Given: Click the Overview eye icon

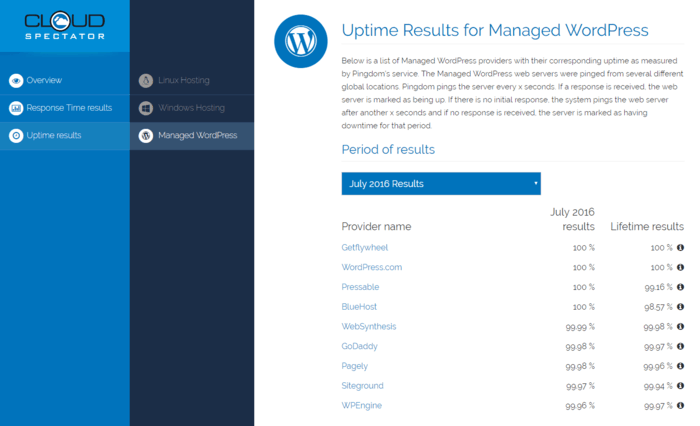Looking at the screenshot, I should tap(16, 81).
